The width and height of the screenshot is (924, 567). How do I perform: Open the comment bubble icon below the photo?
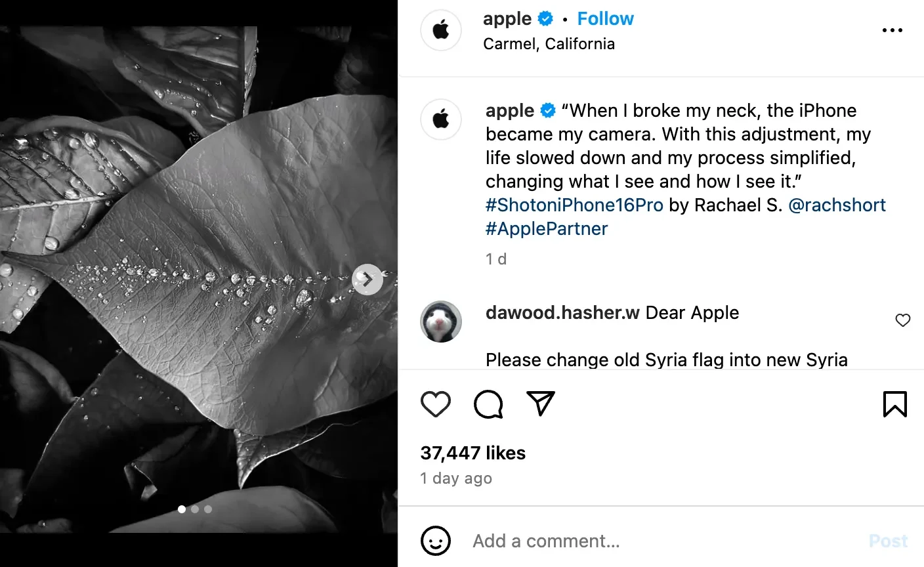point(488,404)
